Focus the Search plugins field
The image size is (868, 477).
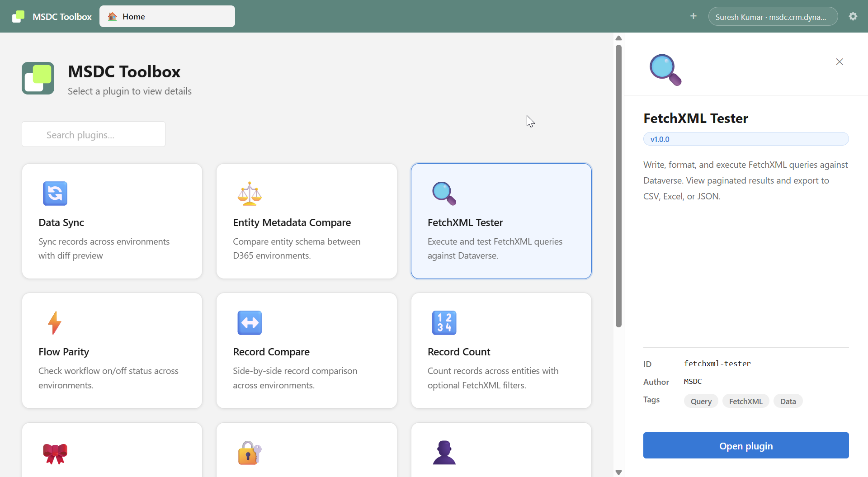[x=94, y=134]
